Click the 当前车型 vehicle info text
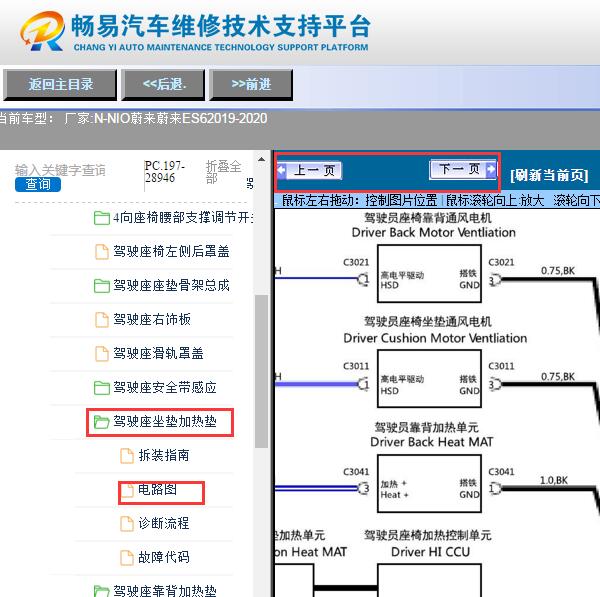The width and height of the screenshot is (600, 597). coord(134,118)
